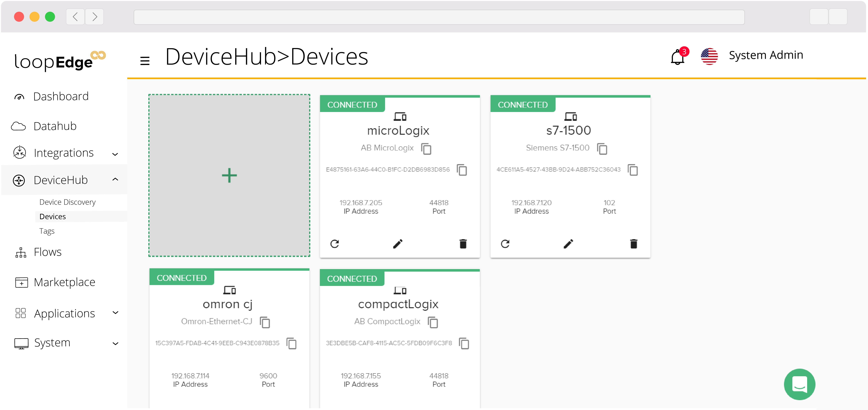
Task: Go forward with browser forward arrow
Action: pyautogui.click(x=94, y=17)
